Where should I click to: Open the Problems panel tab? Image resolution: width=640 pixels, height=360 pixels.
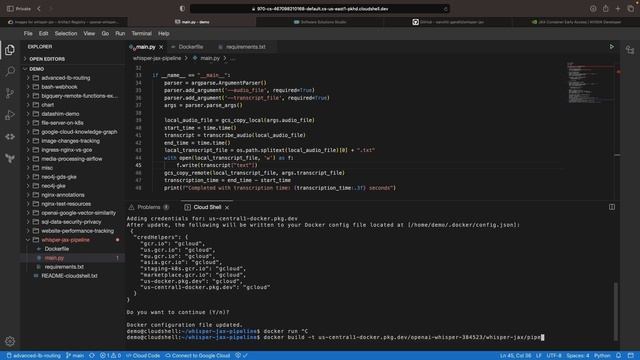[x=149, y=207]
